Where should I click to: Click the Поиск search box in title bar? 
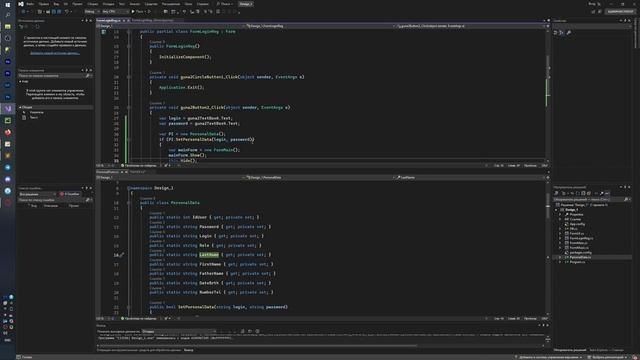pyautogui.click(x=225, y=4)
